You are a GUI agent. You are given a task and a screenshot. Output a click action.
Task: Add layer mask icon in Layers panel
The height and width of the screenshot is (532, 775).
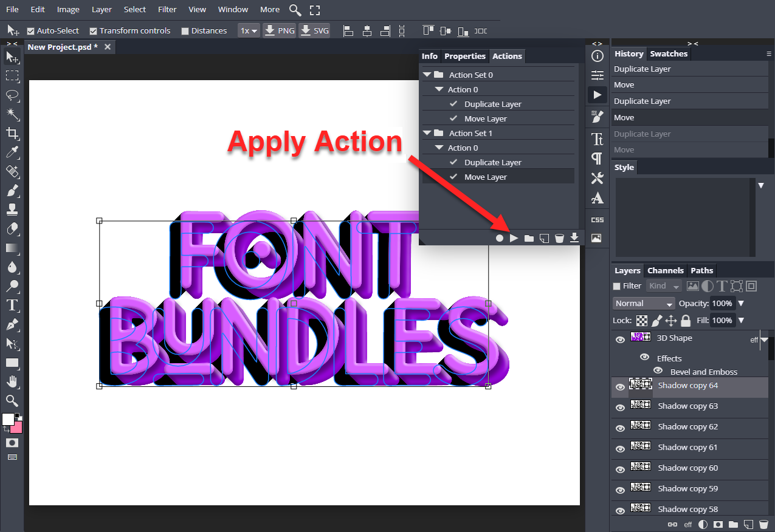click(x=718, y=524)
